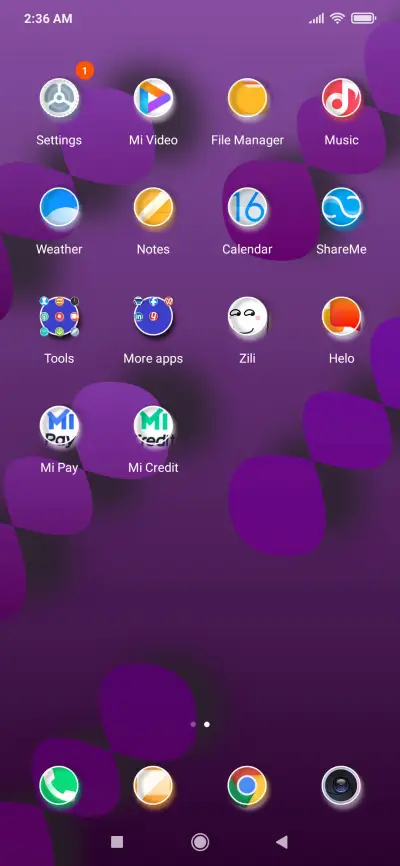Tap the Wi-Fi status icon

[337, 18]
